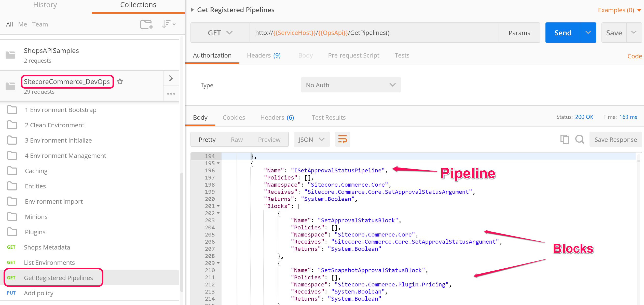The image size is (644, 305).
Task: Star the SitecoreCommerce_DevOps collection
Action: (120, 81)
